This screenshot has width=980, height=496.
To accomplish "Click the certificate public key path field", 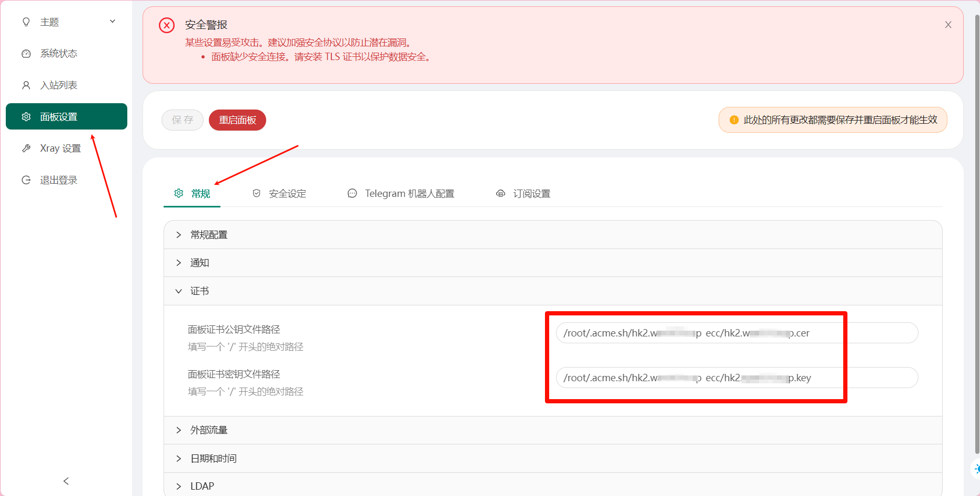I will click(x=736, y=333).
